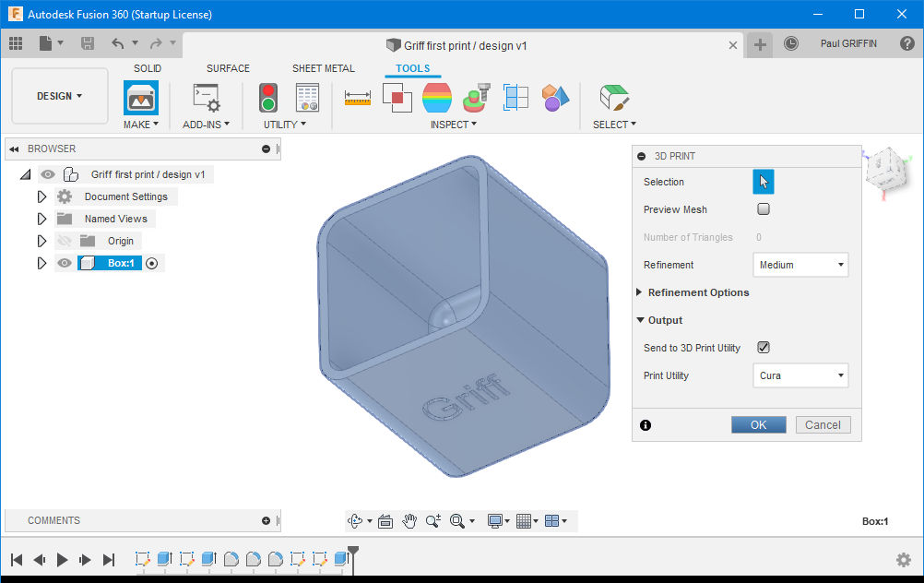This screenshot has width=924, height=583.
Task: Click the Select tool icon
Action: tap(614, 98)
